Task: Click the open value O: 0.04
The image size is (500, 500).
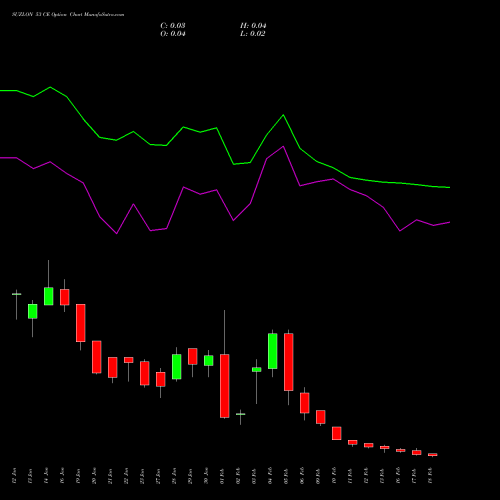Action: pos(173,34)
